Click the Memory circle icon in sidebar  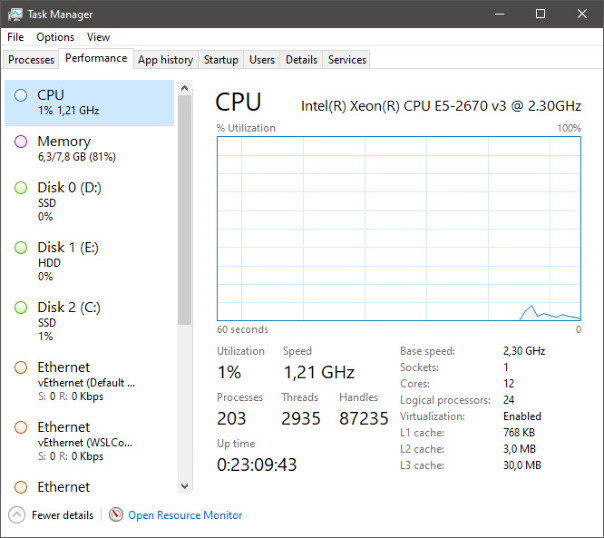click(21, 141)
